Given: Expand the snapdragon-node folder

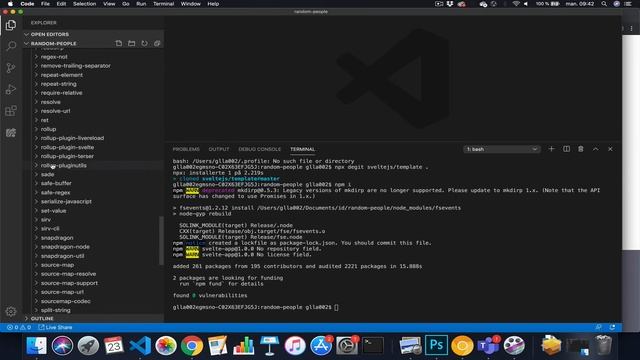Looking at the screenshot, I should 65,247.
